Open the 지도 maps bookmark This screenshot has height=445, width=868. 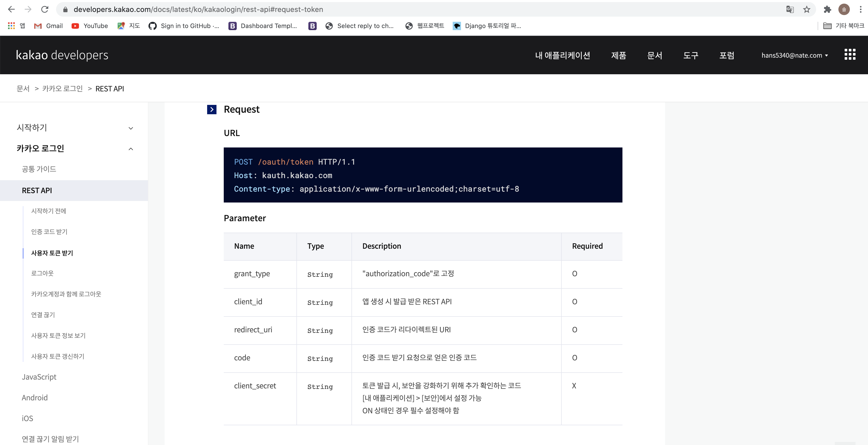coord(129,26)
